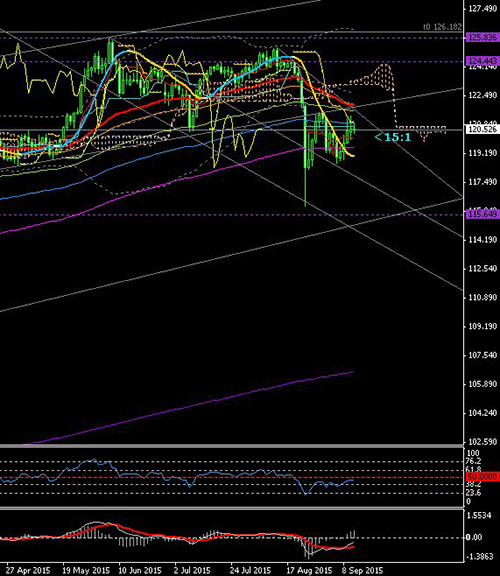Click the 27 Apr 2015 date label
This screenshot has width=500, height=576.
click(28, 570)
